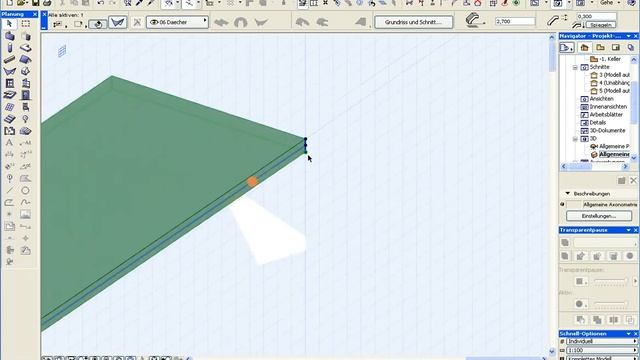The width and height of the screenshot is (640, 360).
Task: Collapse the Beschreibungen disclosure triangle
Action: coord(567,193)
